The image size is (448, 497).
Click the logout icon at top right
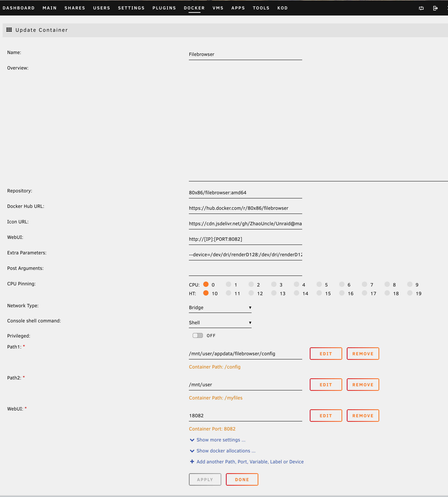(x=436, y=8)
